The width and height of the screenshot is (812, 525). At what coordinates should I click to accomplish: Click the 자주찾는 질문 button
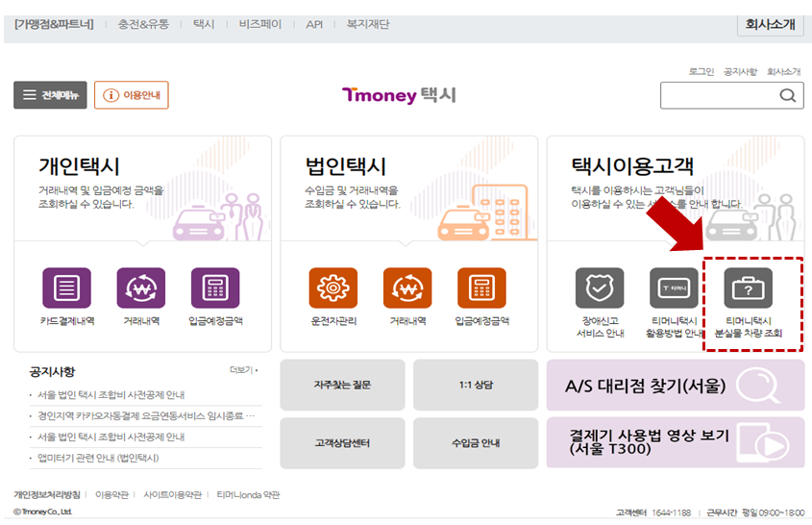[342, 385]
